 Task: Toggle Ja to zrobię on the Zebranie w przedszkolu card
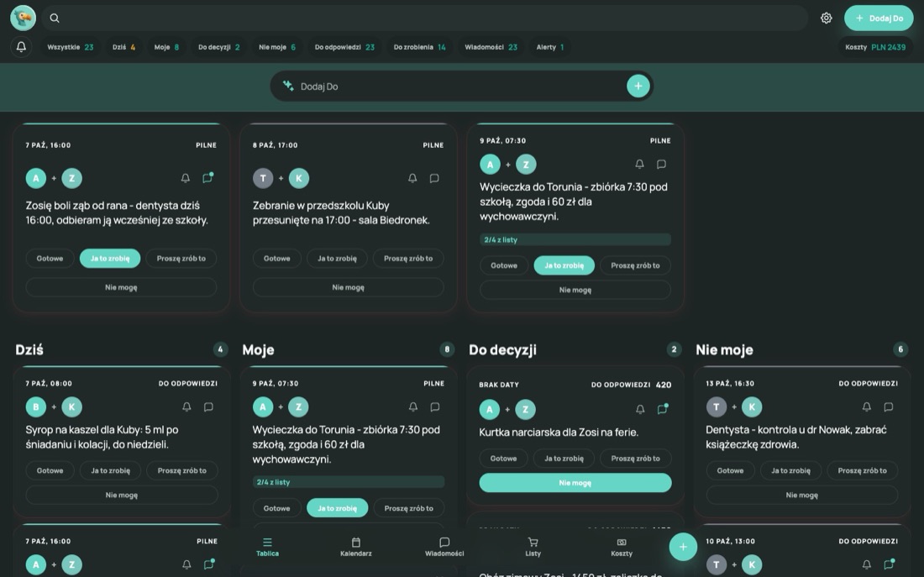point(337,258)
